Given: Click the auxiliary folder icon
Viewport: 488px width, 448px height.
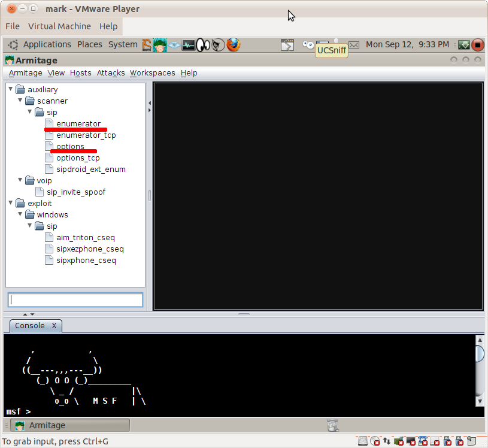Looking at the screenshot, I should [x=20, y=89].
